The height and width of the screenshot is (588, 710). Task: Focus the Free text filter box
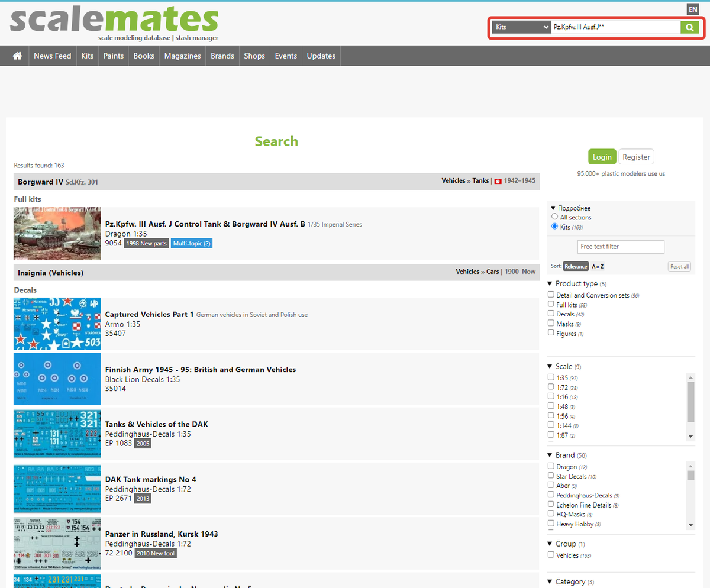(621, 247)
